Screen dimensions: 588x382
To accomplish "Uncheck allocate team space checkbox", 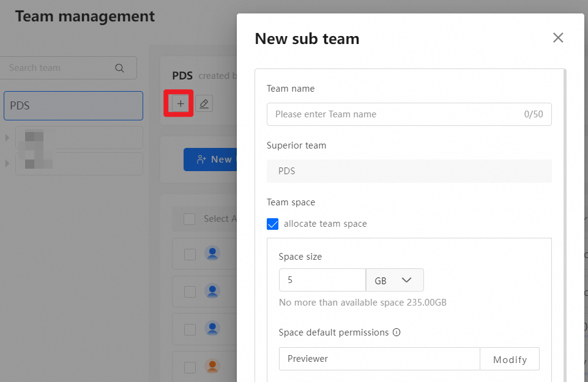I will pos(273,224).
